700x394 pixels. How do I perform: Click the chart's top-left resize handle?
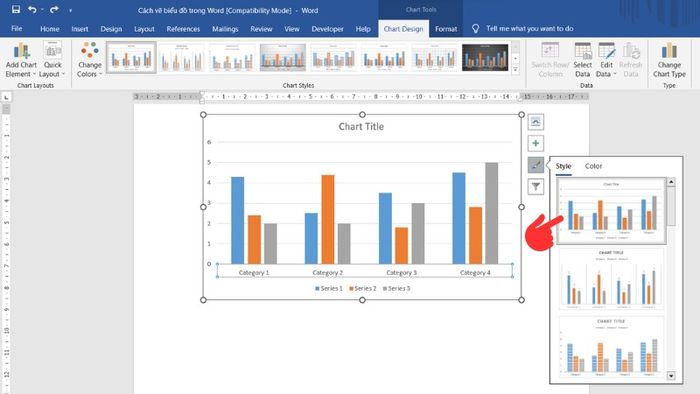coord(203,115)
